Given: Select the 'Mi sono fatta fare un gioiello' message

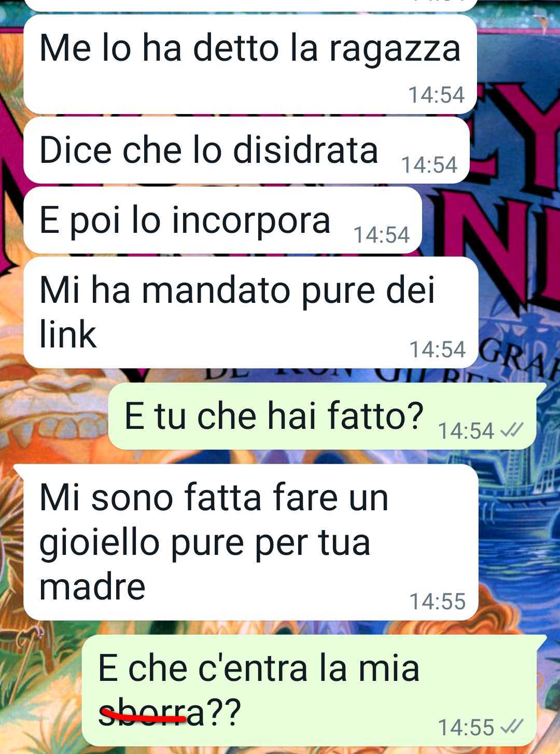Looking at the screenshot, I should (251, 542).
